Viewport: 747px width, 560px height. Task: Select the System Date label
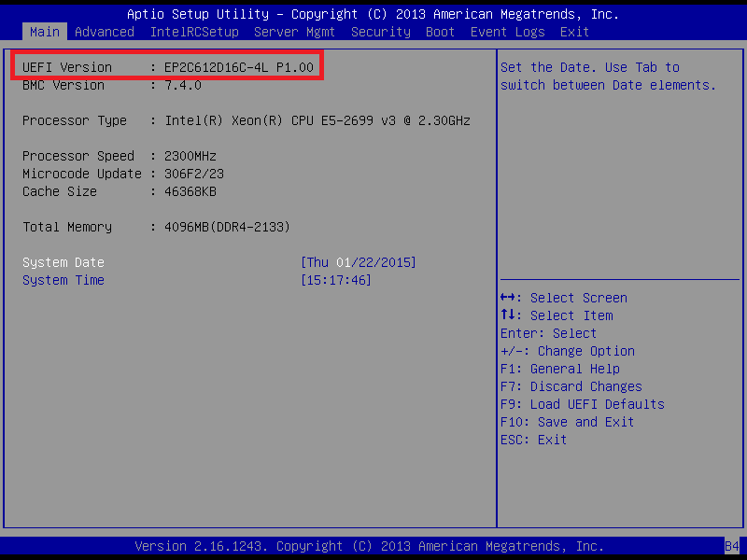[x=63, y=262]
